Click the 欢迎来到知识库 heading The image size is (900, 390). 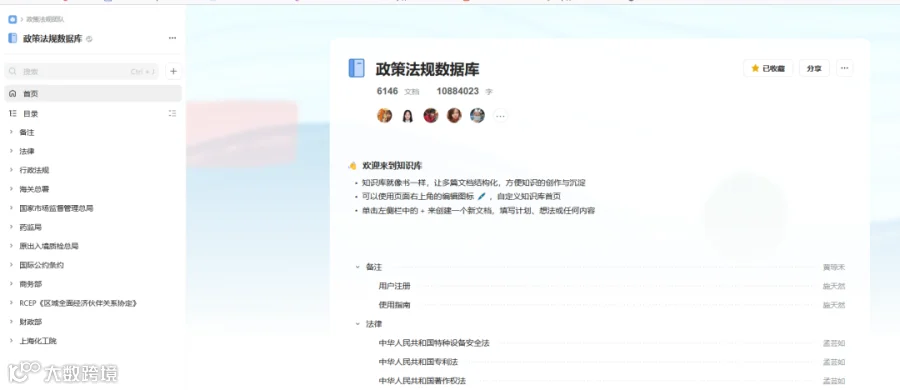point(393,165)
